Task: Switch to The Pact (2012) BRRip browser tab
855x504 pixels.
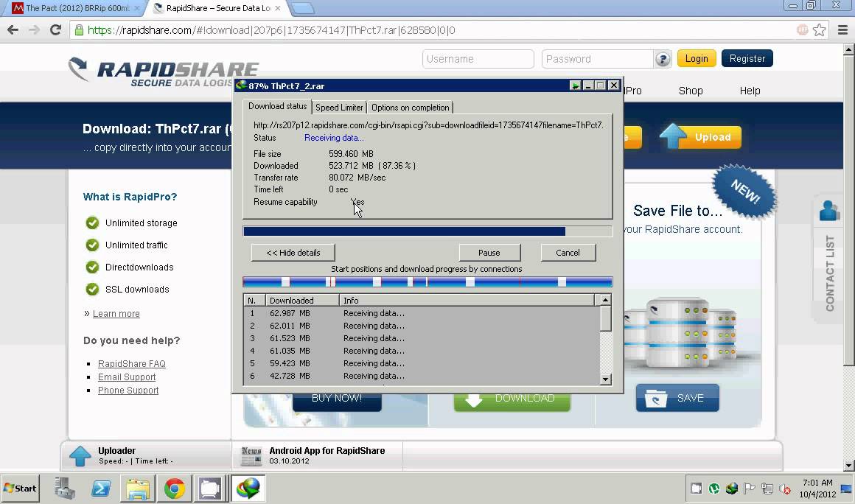Action: point(77,8)
